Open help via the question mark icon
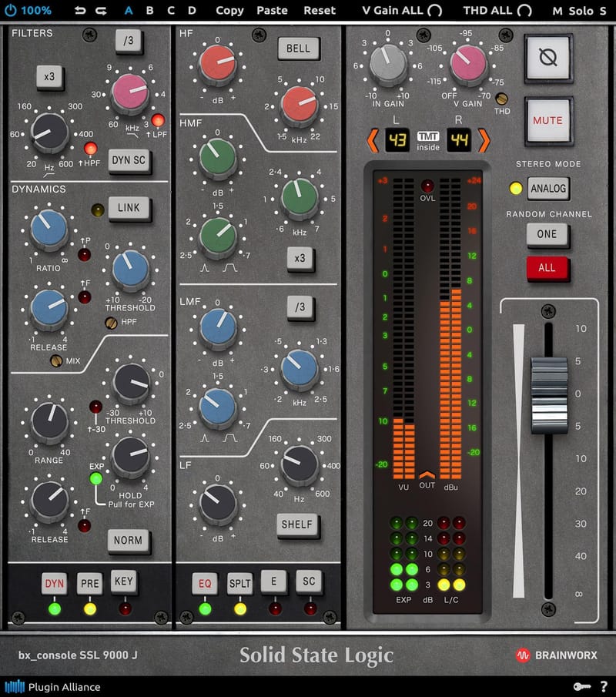 [x=605, y=687]
